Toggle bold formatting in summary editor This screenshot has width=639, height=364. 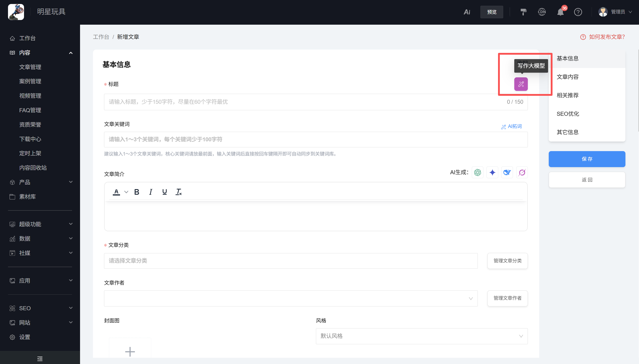(137, 192)
